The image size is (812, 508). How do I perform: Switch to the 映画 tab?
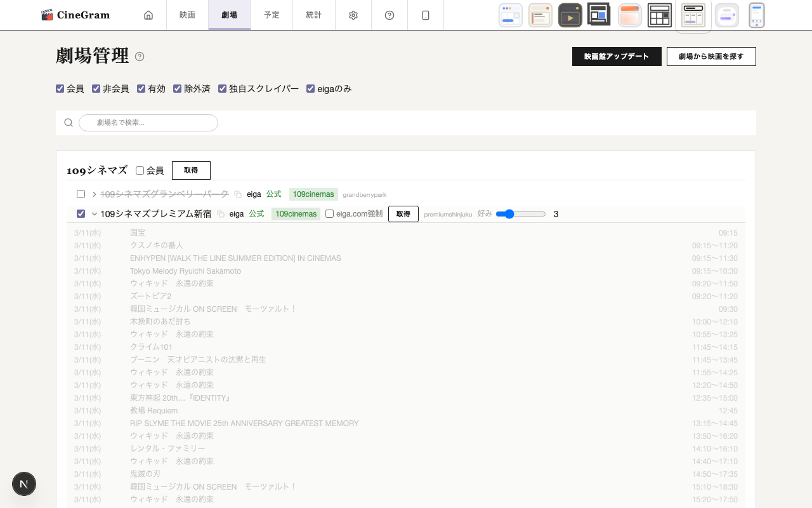click(x=187, y=15)
